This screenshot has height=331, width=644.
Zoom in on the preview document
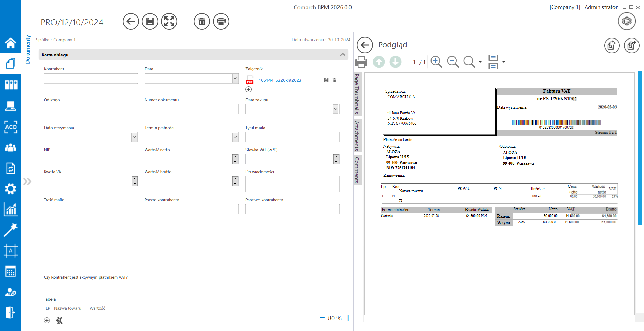[x=436, y=62]
